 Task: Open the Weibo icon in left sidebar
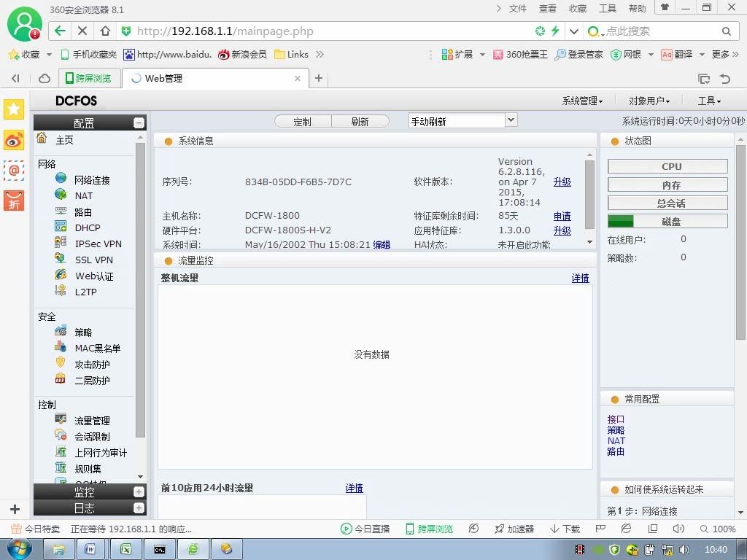[x=14, y=140]
